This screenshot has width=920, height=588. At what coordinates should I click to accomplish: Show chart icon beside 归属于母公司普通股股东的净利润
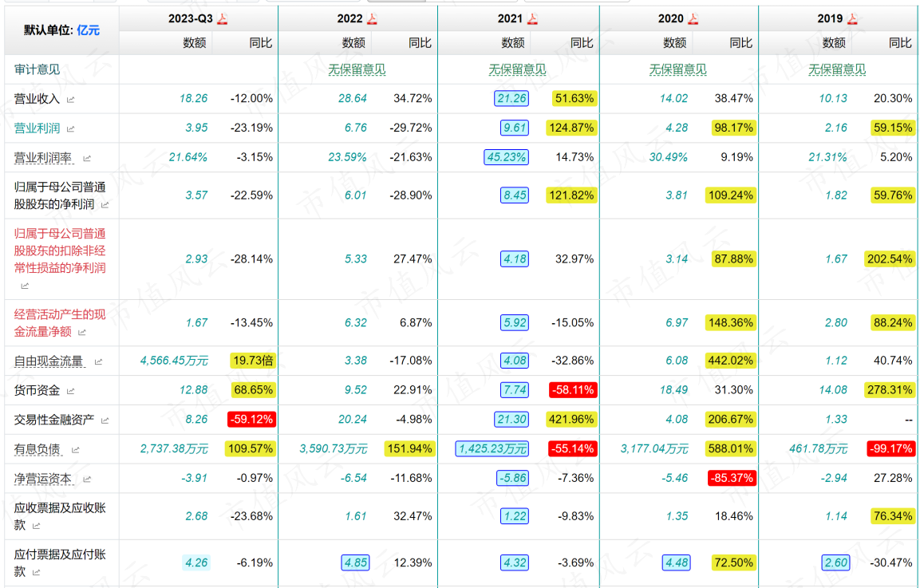[x=105, y=205]
